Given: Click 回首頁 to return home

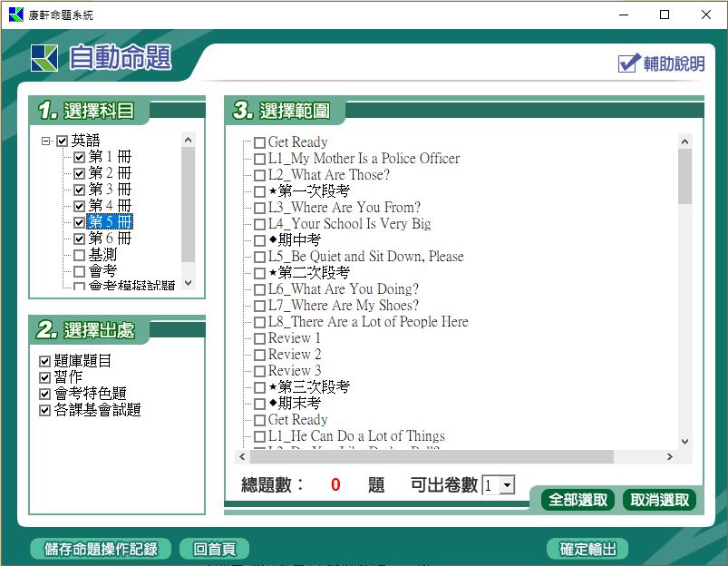Looking at the screenshot, I should click(214, 549).
